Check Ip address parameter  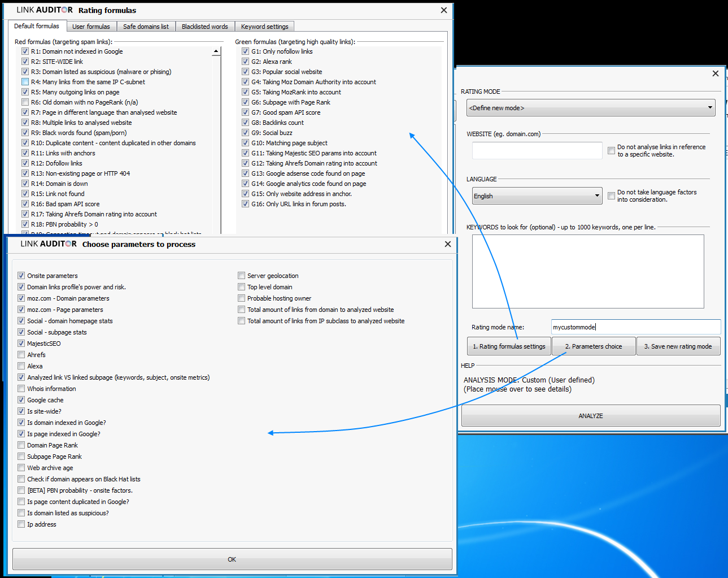point(21,524)
